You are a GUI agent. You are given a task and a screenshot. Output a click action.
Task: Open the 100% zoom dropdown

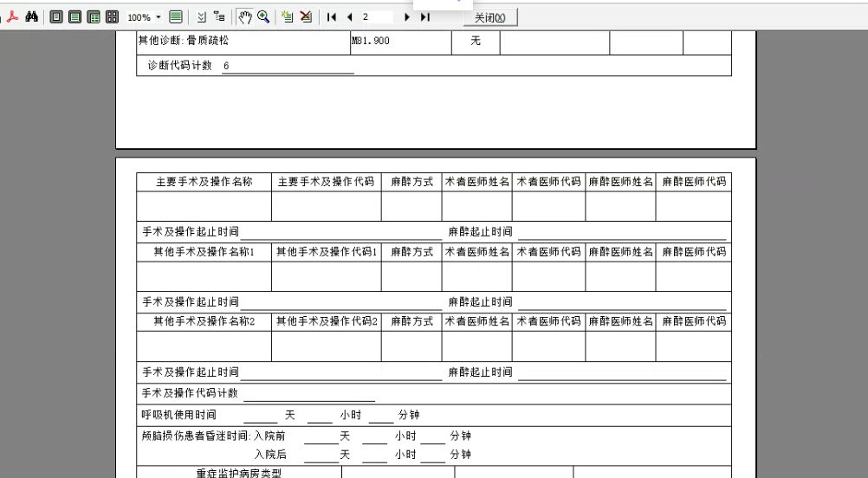tap(159, 17)
